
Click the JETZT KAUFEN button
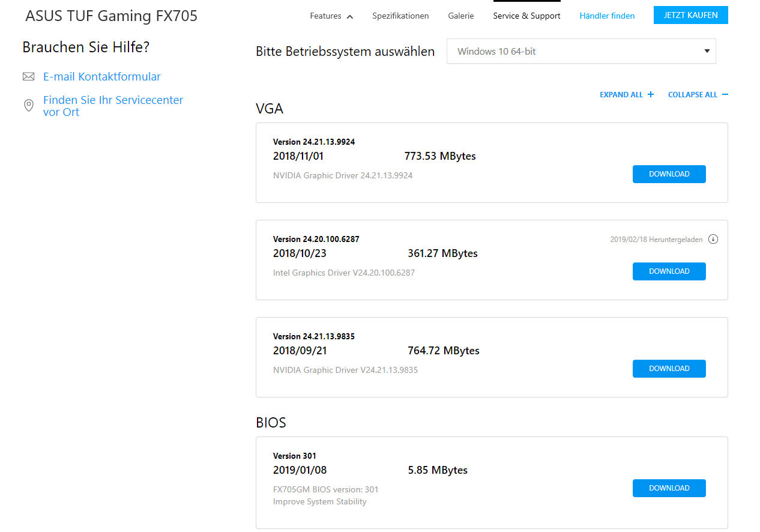pyautogui.click(x=690, y=15)
